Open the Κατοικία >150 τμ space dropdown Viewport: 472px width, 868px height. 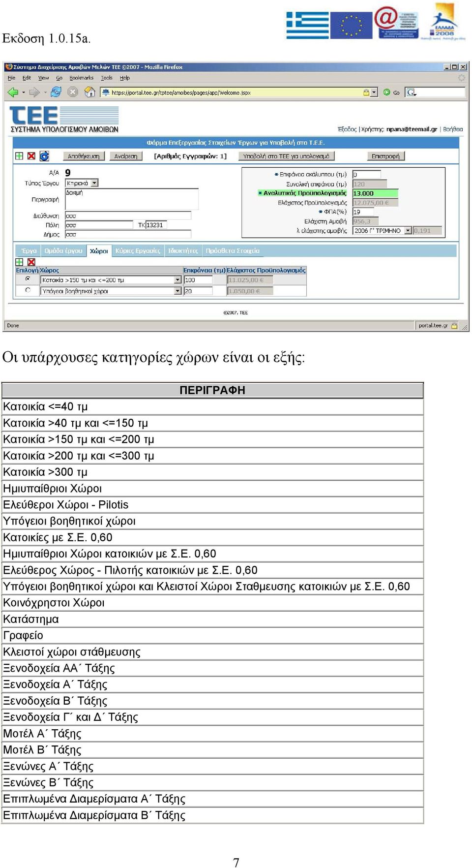178,279
